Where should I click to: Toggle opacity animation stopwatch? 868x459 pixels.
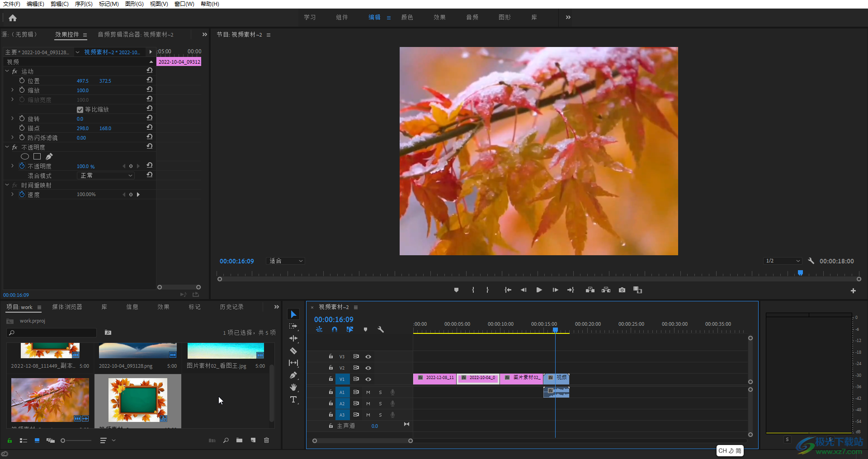22,166
